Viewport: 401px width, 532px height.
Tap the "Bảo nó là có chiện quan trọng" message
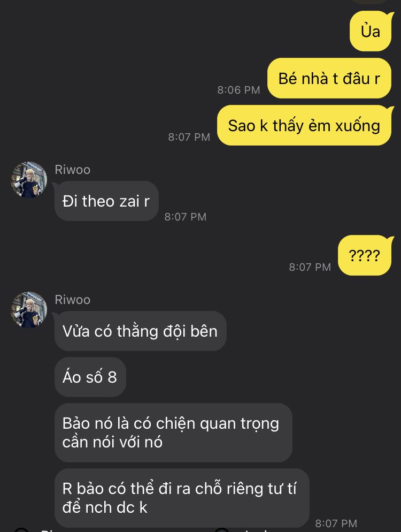[173, 432]
